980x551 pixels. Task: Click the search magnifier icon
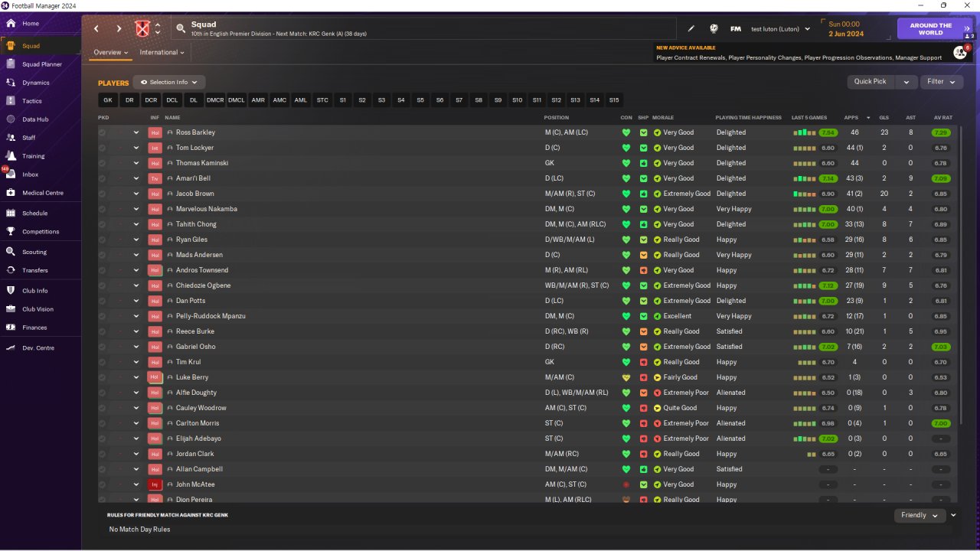pyautogui.click(x=181, y=29)
